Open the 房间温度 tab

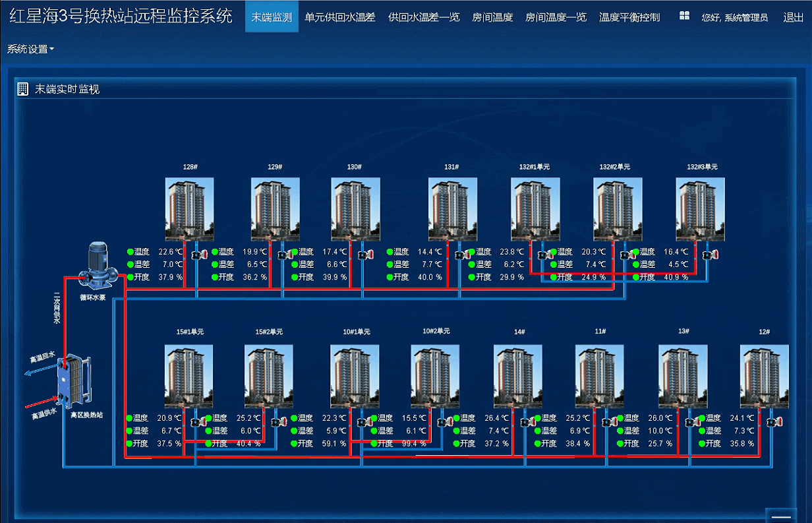point(492,17)
